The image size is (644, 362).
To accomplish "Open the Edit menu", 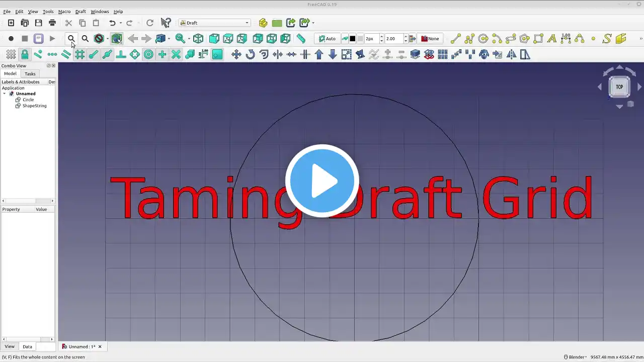I will click(19, 12).
